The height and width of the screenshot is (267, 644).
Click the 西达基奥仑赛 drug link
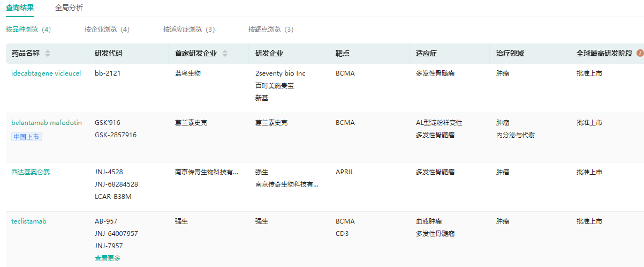tap(31, 172)
